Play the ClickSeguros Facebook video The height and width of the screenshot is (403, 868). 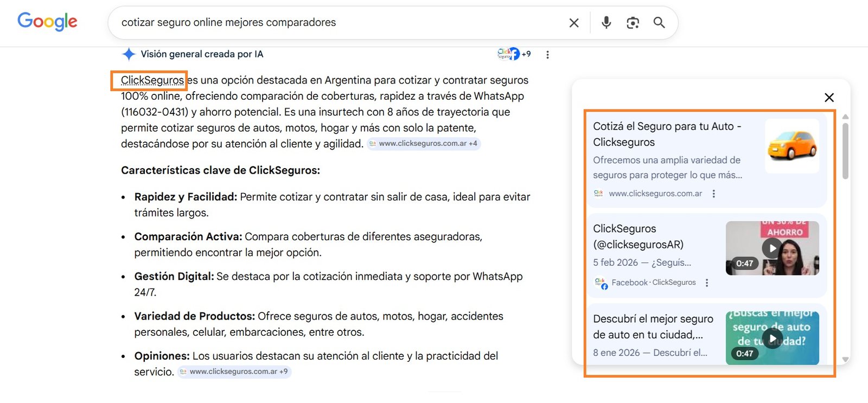pyautogui.click(x=772, y=248)
